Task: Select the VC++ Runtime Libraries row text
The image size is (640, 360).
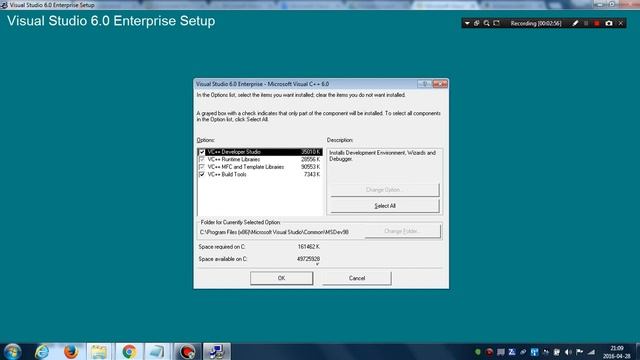Action: point(233,160)
